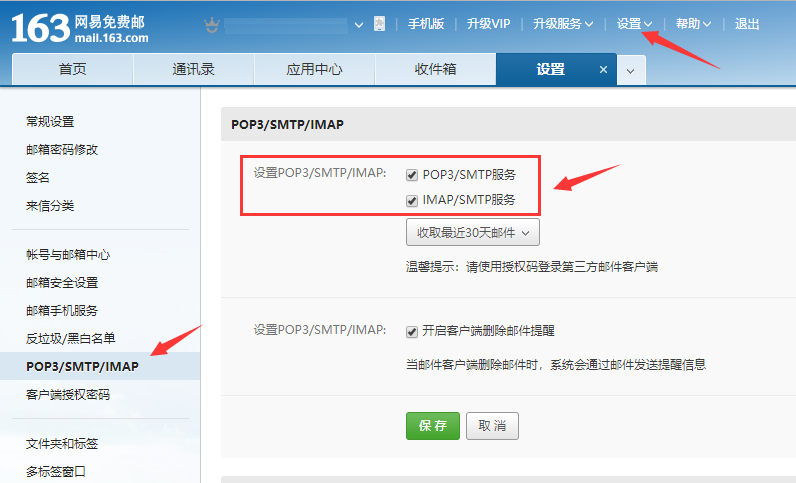Screen dimensions: 796x483
Task: Click the 163 mail logo
Action: (78, 26)
